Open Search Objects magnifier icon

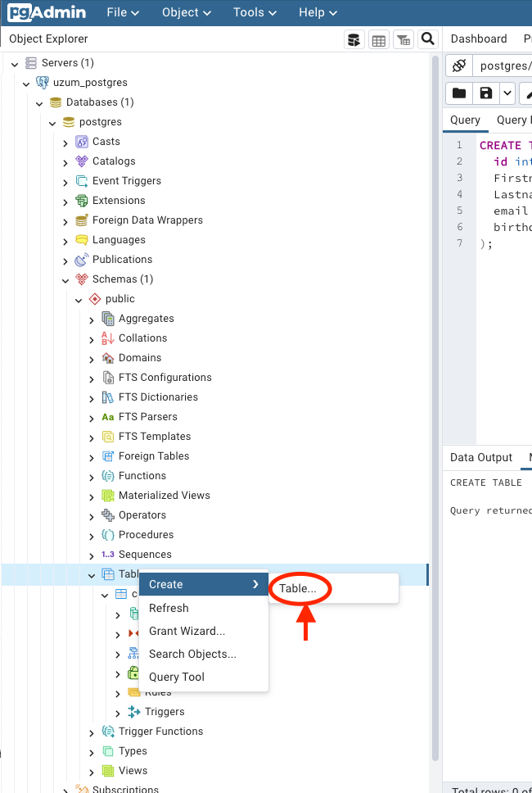point(427,39)
